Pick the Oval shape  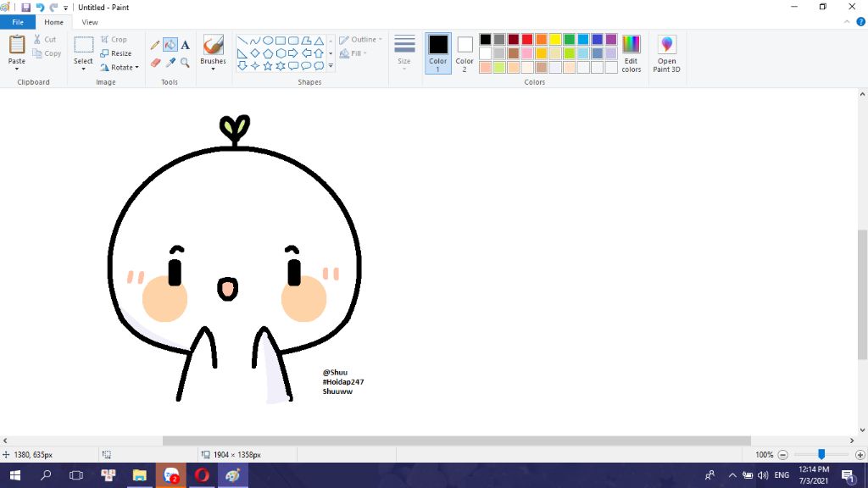(267, 41)
